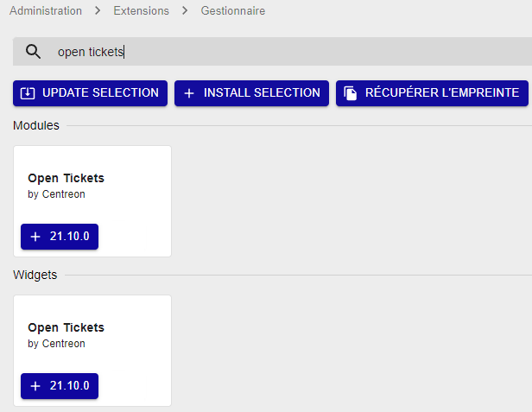Select the Gestionnaire breadcrumb item
The width and height of the screenshot is (532, 412).
click(233, 11)
